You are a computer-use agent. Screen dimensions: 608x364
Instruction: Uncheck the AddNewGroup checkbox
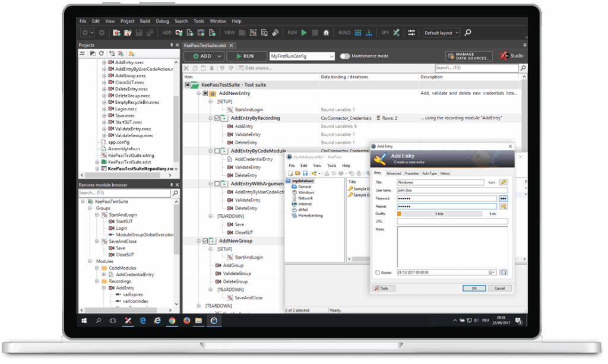(x=205, y=241)
